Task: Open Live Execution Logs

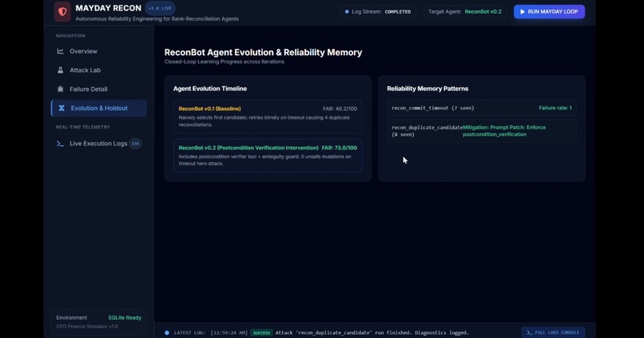Action: (99, 143)
